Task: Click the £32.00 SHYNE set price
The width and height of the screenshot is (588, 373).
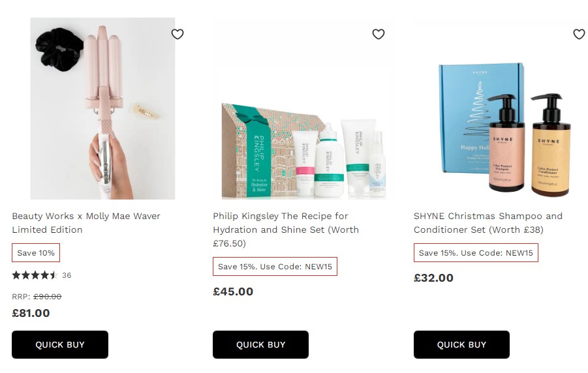Action: click(x=433, y=278)
